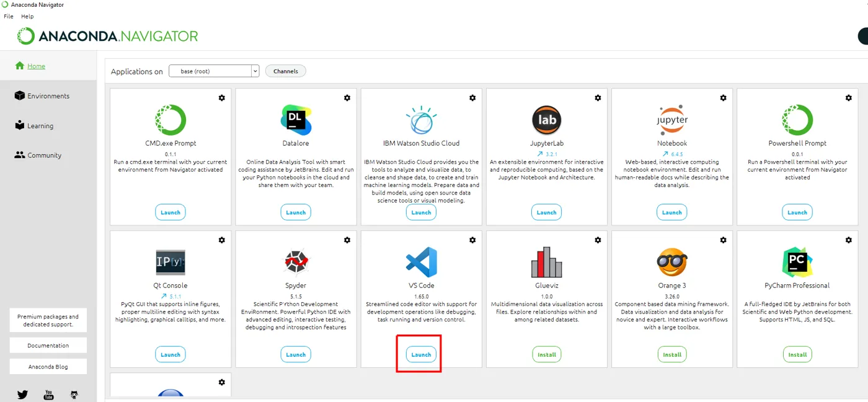Open the Documentation link button
The height and width of the screenshot is (402, 868).
(48, 346)
